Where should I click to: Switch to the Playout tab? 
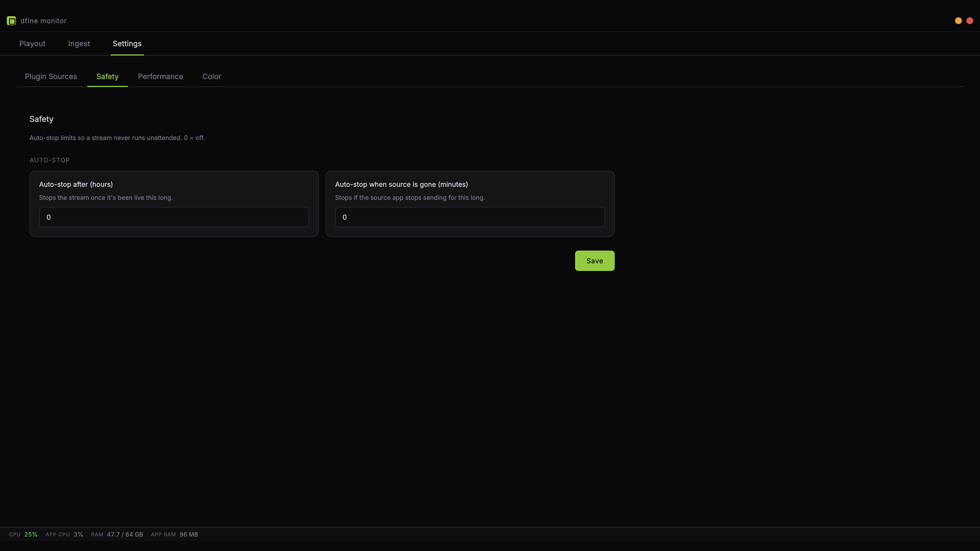tap(32, 44)
